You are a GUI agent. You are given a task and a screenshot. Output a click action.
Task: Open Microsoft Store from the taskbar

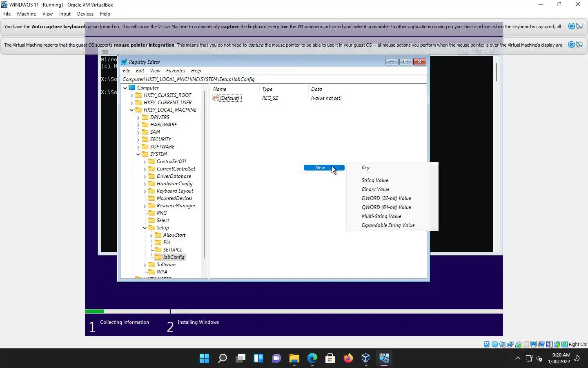point(330,359)
